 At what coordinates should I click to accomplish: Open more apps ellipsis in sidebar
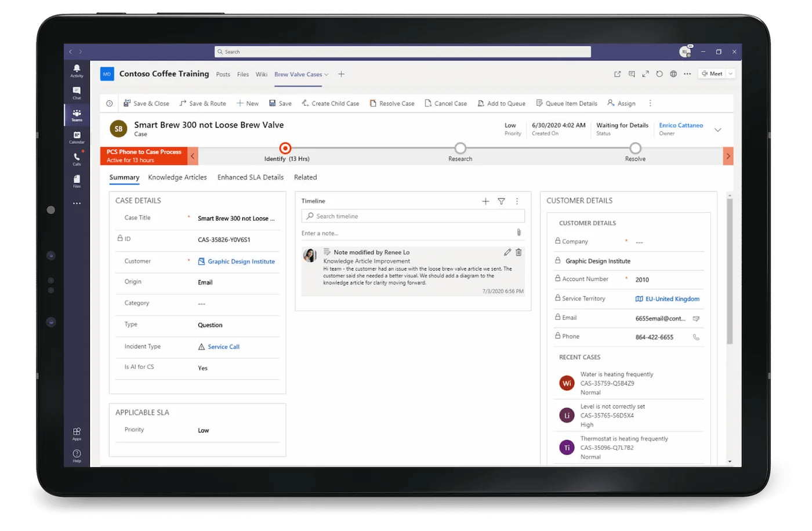pyautogui.click(x=77, y=203)
